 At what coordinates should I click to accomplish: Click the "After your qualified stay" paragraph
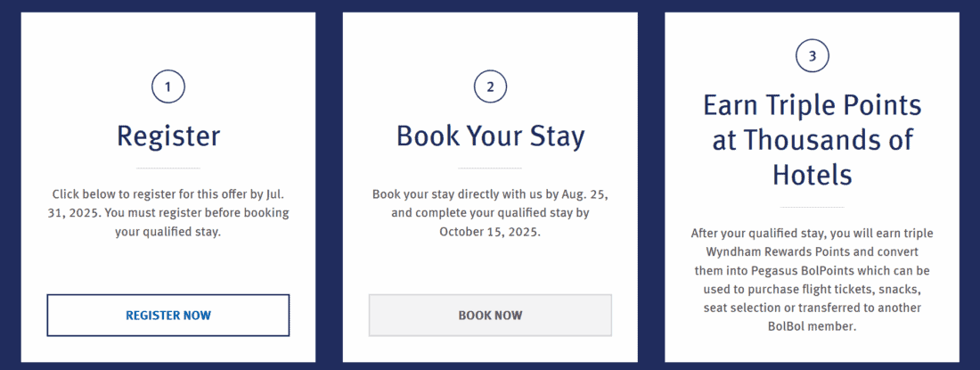click(812, 279)
